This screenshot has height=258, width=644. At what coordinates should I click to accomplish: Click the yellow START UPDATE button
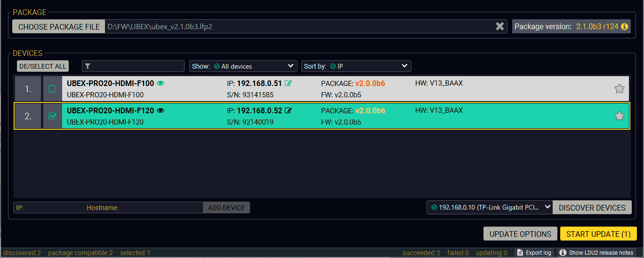598,234
